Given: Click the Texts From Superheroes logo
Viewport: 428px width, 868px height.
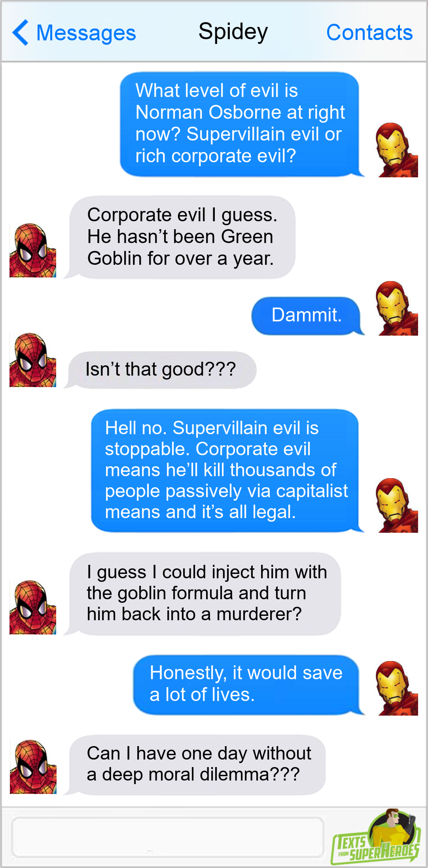Looking at the screenshot, I should pyautogui.click(x=375, y=836).
